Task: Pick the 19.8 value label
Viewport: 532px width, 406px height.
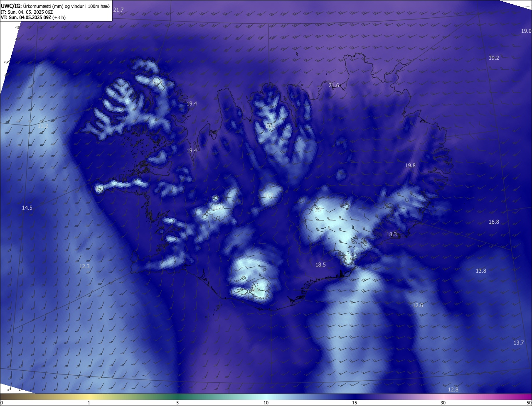Action: [410, 166]
